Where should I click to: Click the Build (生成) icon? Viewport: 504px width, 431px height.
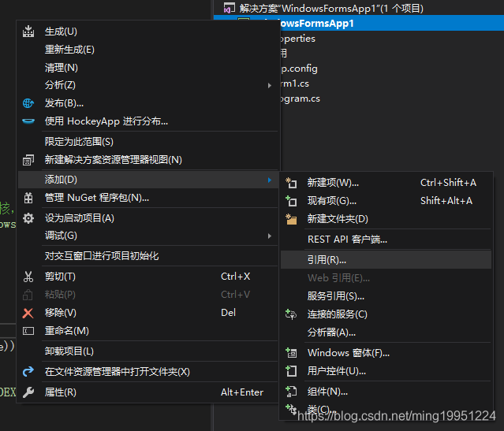point(28,32)
